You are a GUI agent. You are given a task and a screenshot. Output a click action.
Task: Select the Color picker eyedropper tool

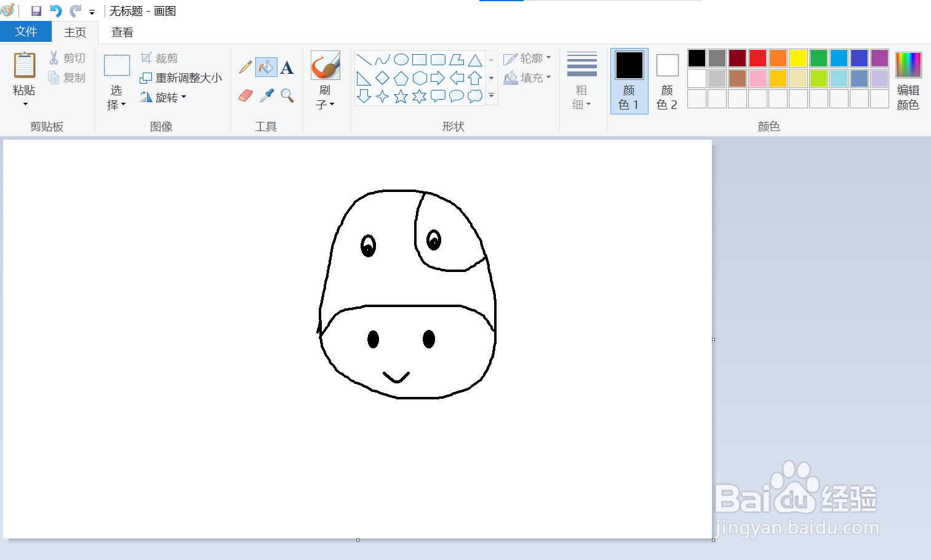coord(266,95)
